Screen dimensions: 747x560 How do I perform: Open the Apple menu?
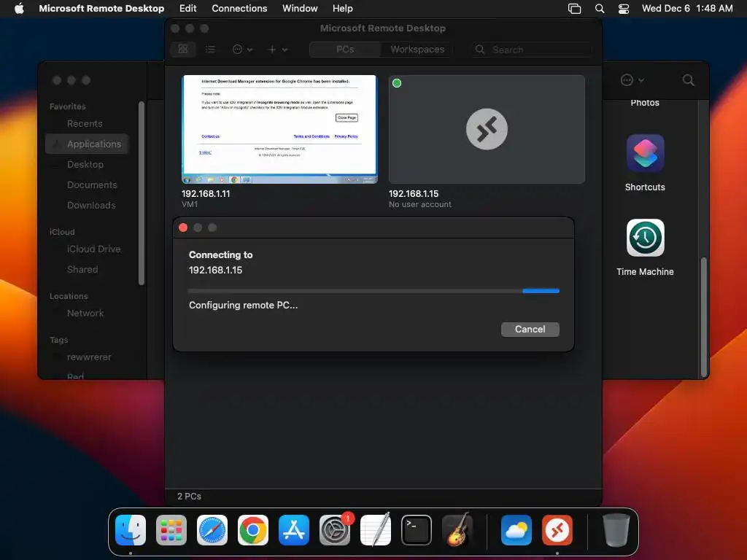[x=19, y=8]
